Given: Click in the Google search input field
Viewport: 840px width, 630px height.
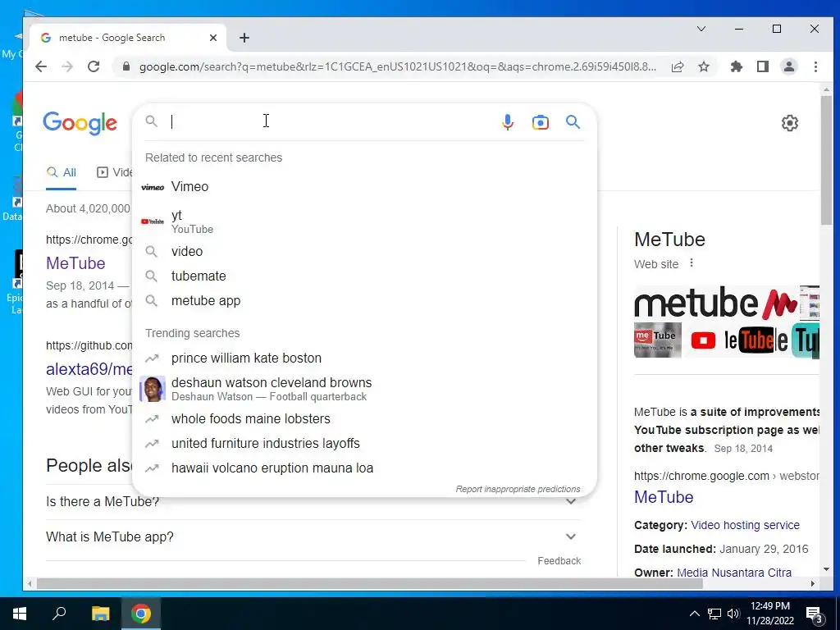Looking at the screenshot, I should (x=330, y=122).
